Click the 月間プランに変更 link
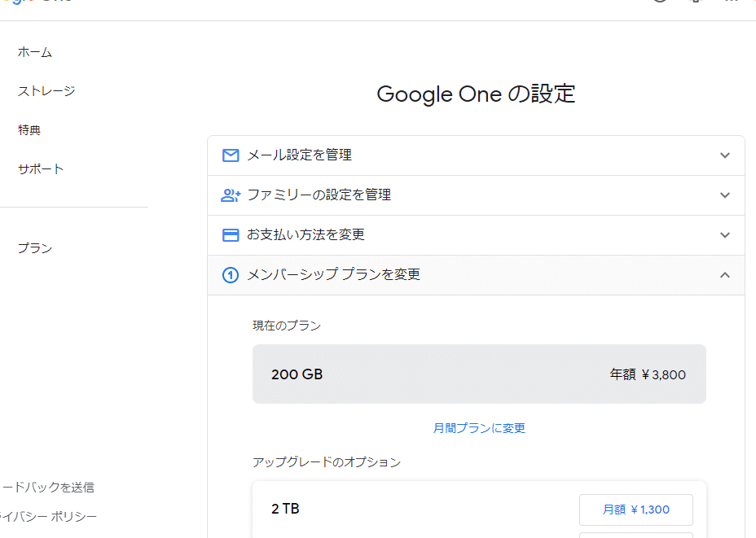 pos(478,427)
